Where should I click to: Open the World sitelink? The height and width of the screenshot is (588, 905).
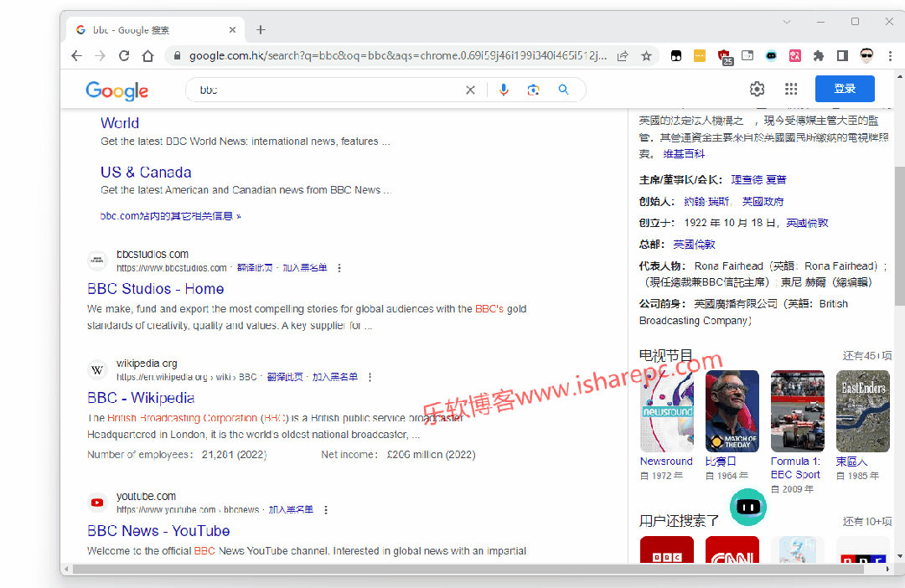120,123
